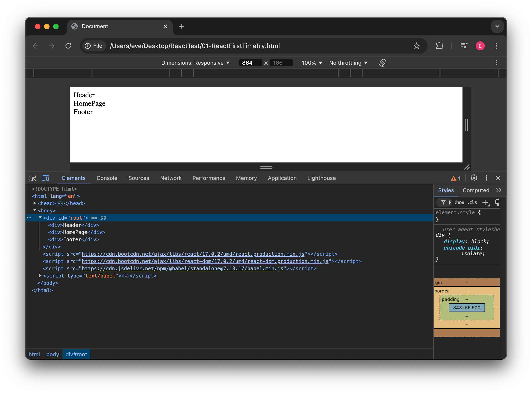The height and width of the screenshot is (393, 532).
Task: Open the new style rule plus icon
Action: click(485, 202)
